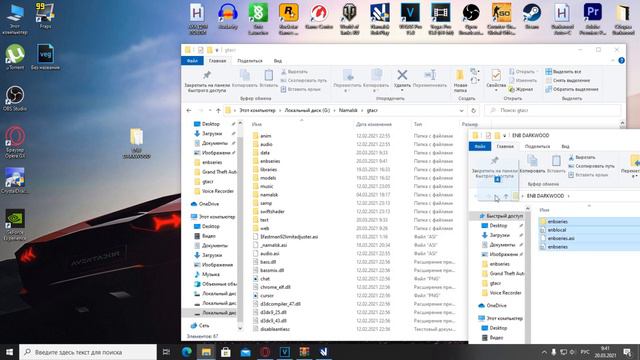Click Pin to Quick access in gtacr ribbon

207,81
